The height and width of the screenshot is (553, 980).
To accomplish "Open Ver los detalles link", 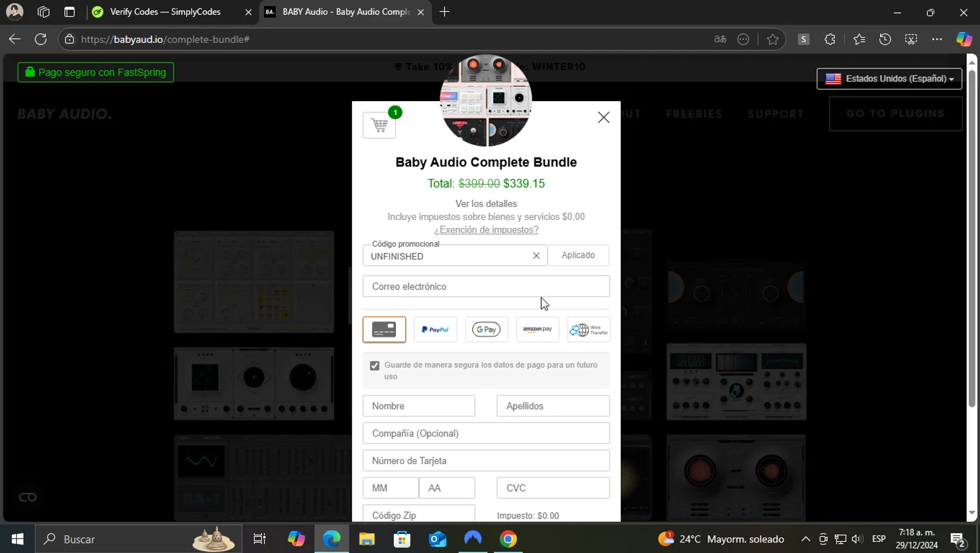I will coord(486,204).
